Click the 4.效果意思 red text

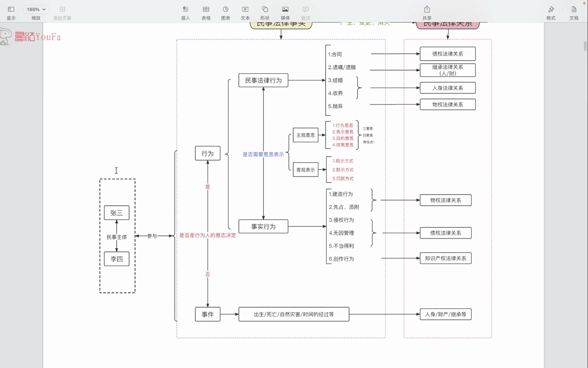(x=343, y=145)
